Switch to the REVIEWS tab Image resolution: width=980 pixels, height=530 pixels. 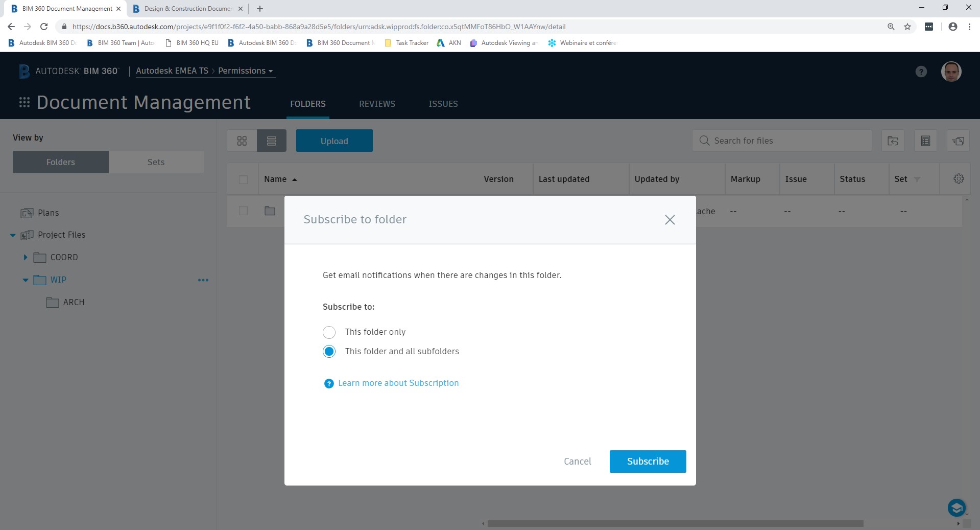(377, 104)
